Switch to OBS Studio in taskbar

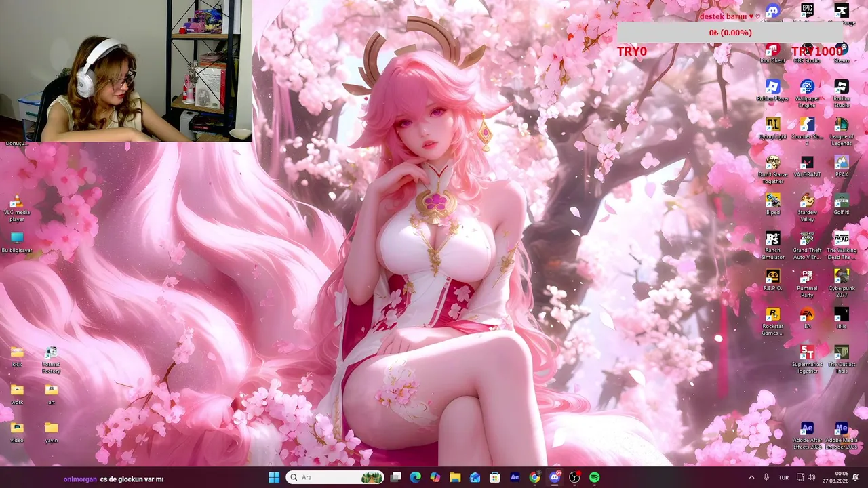[574, 477]
